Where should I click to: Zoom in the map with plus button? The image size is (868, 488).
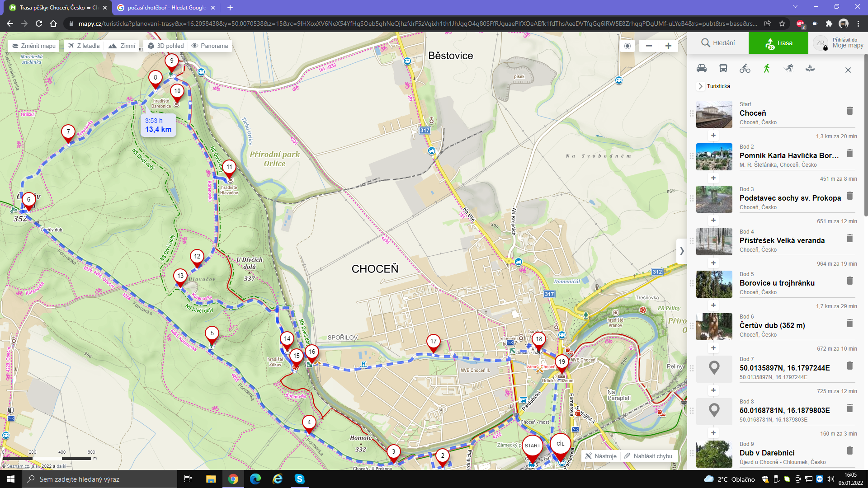coord(668,46)
